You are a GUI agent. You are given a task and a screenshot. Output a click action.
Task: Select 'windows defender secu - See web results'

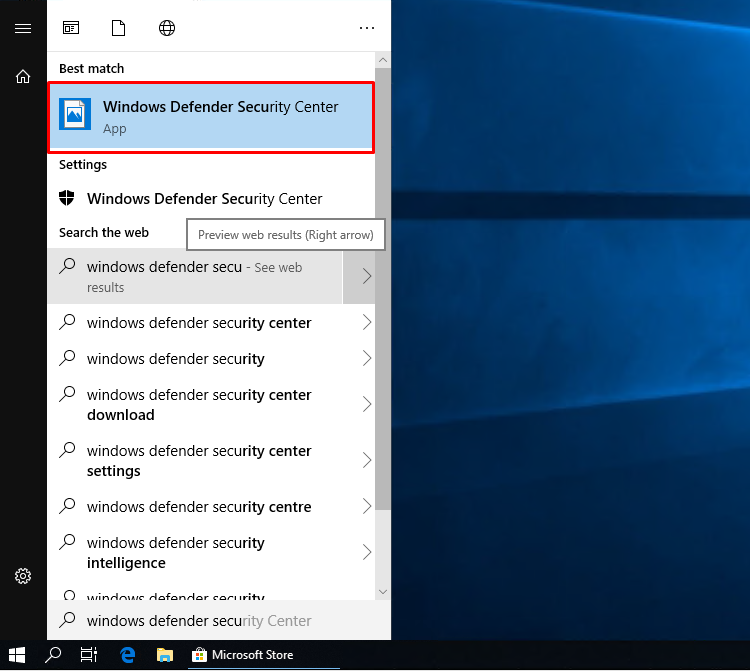(x=195, y=276)
